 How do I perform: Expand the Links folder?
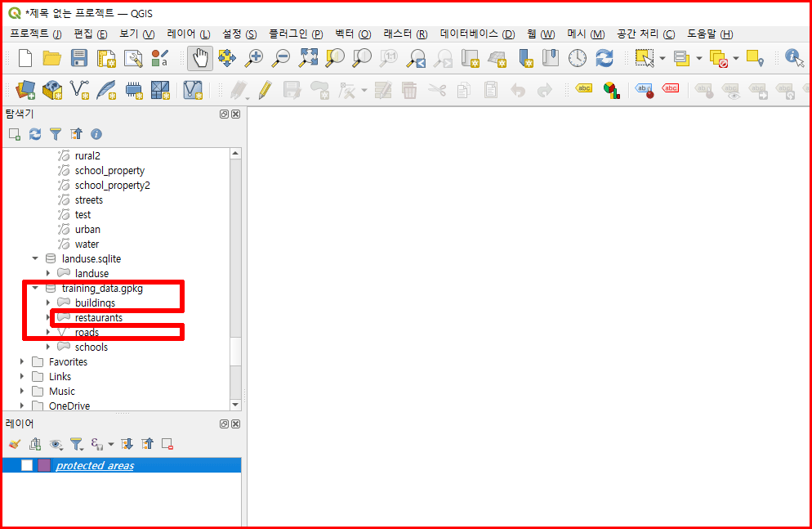tap(22, 376)
